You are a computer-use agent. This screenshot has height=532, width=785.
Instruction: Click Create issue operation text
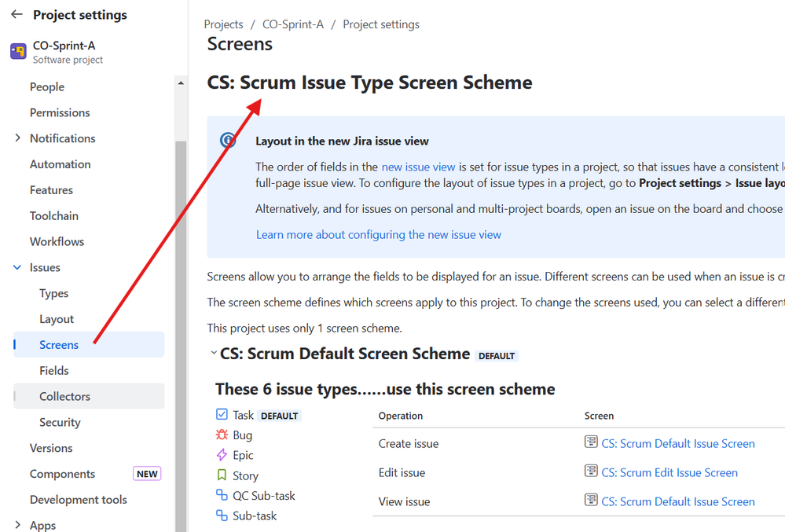[x=409, y=443]
